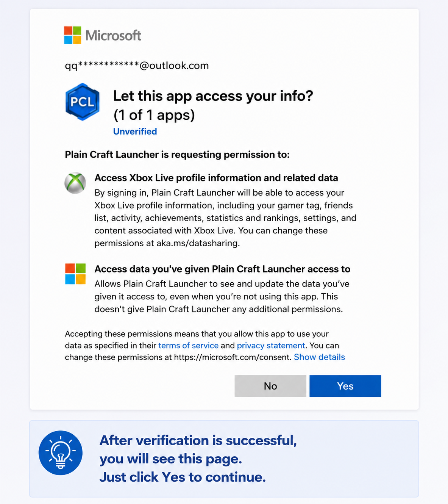This screenshot has height=504, width=448.
Task: Open the Unverified publisher link
Action: click(x=135, y=131)
